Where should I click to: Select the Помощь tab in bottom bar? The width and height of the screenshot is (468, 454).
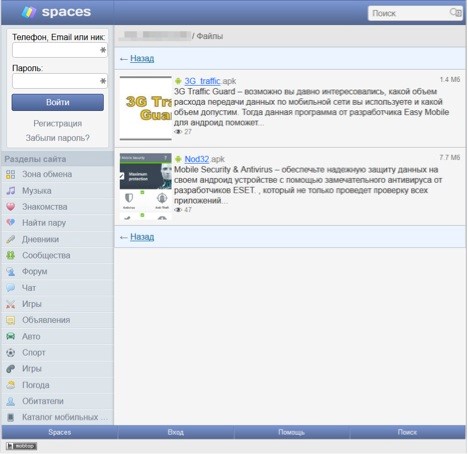(x=291, y=432)
